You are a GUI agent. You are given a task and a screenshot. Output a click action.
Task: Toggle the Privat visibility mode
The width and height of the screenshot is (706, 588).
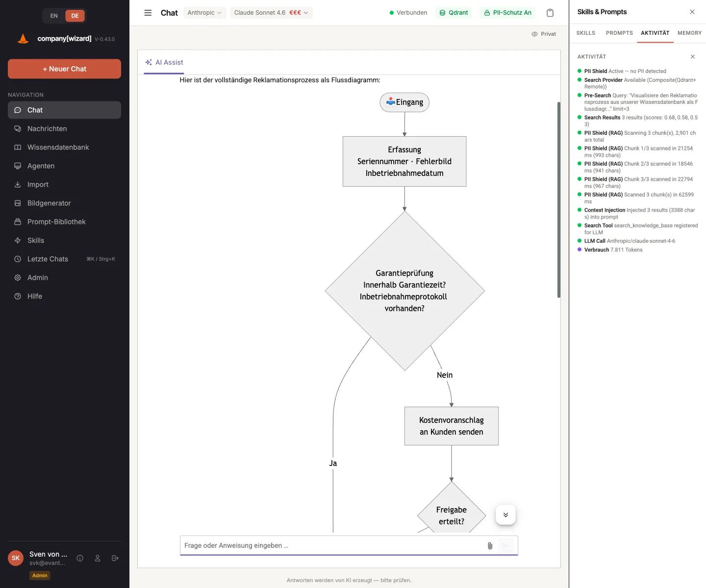[x=544, y=34]
